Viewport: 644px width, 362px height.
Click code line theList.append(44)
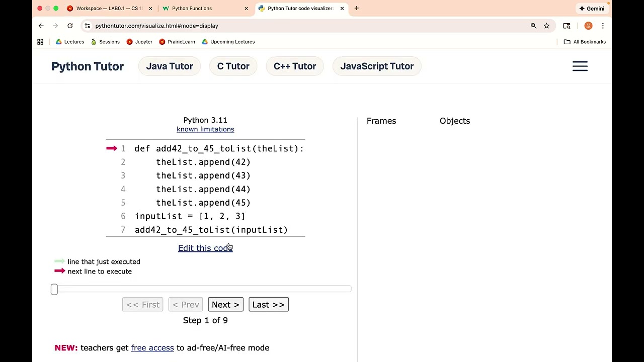pyautogui.click(x=203, y=190)
